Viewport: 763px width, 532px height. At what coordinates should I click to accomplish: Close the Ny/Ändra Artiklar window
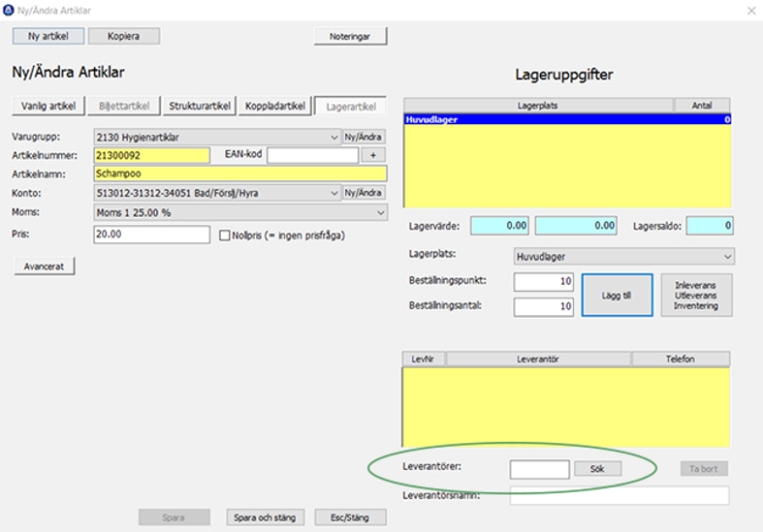tap(751, 11)
